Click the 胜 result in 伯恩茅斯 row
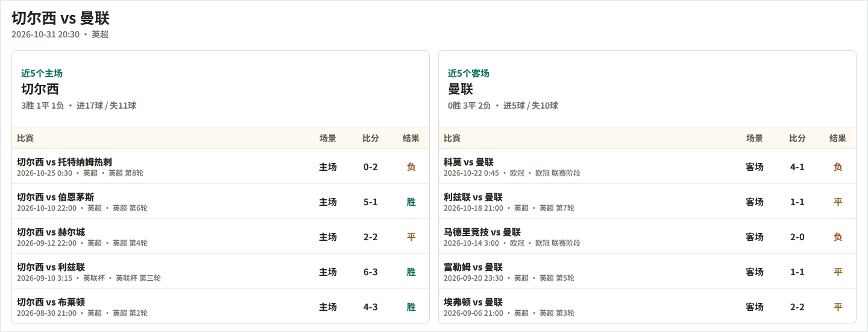 [x=411, y=202]
